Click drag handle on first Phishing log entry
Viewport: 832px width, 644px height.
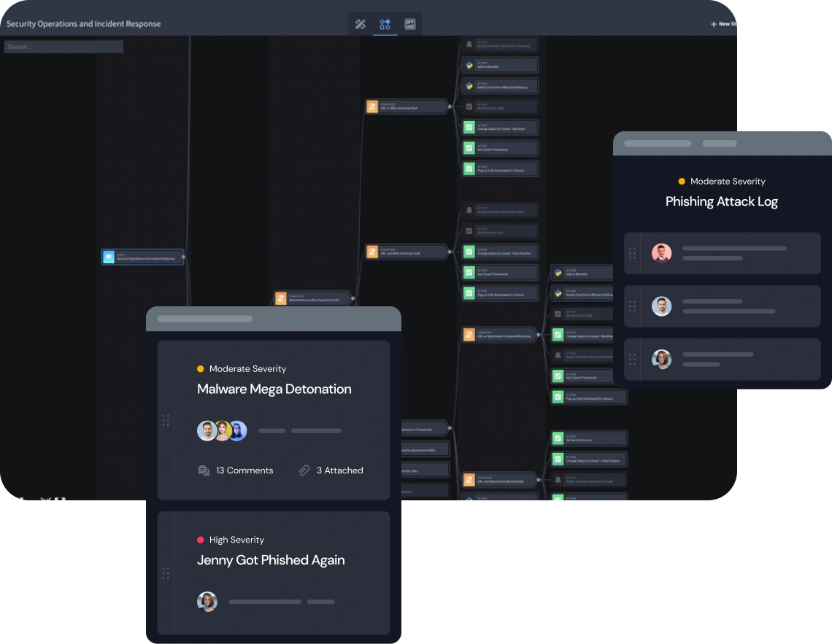coord(632,253)
